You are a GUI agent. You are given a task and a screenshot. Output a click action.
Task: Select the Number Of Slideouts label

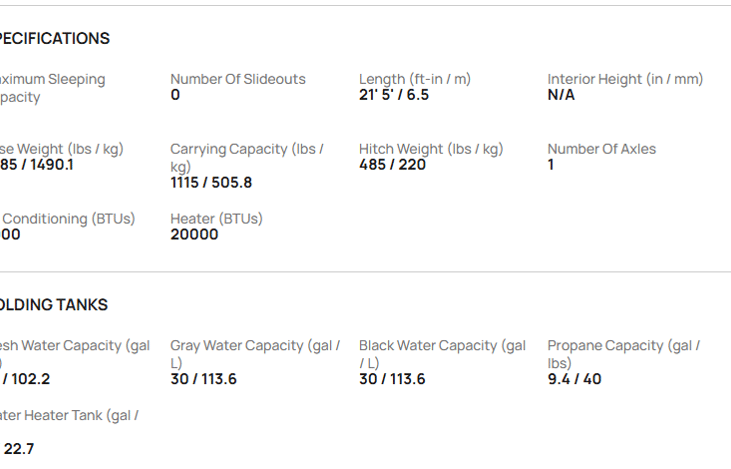(238, 79)
